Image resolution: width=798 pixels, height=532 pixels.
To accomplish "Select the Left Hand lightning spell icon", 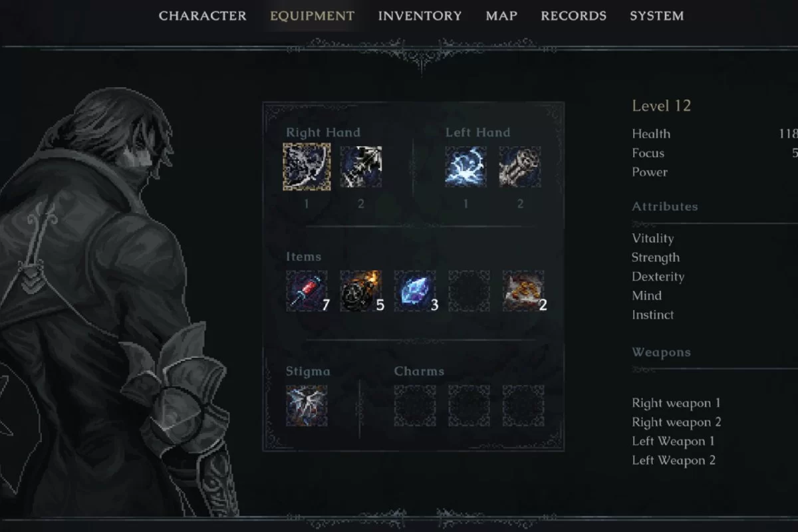I will pos(465,167).
